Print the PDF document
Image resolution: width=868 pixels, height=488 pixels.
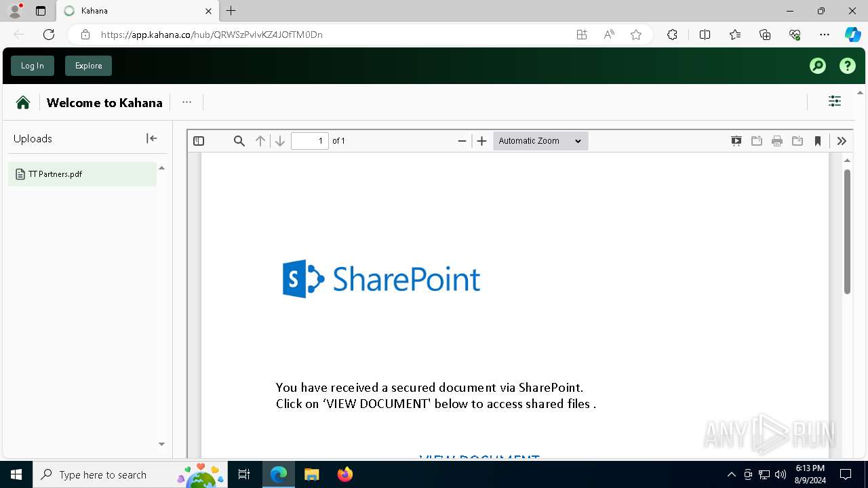[777, 141]
